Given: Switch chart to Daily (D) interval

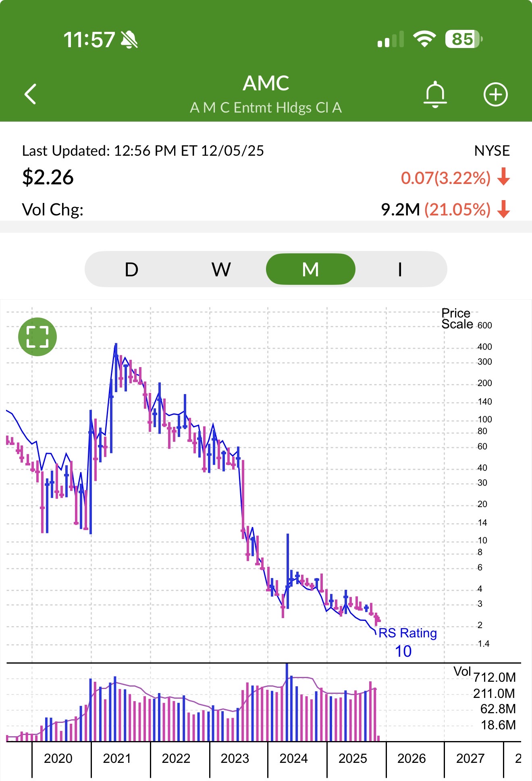Looking at the screenshot, I should click(131, 269).
